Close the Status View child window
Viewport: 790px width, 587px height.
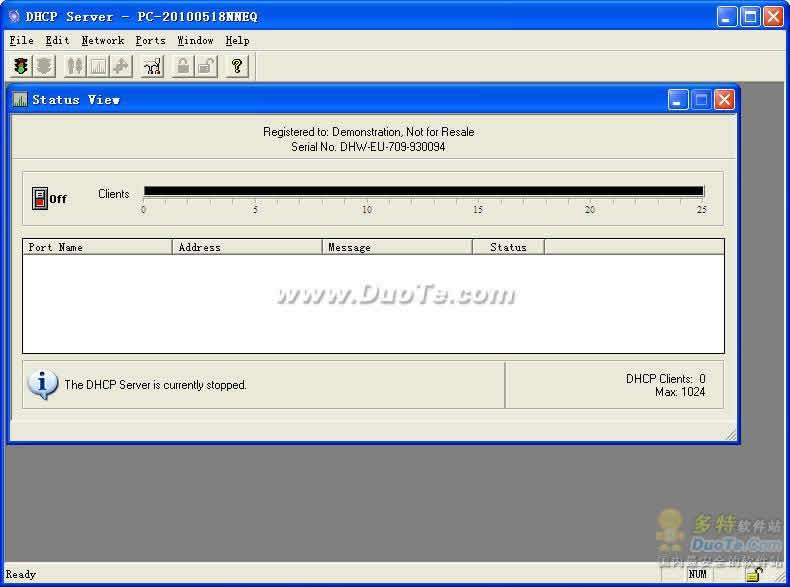click(x=725, y=100)
